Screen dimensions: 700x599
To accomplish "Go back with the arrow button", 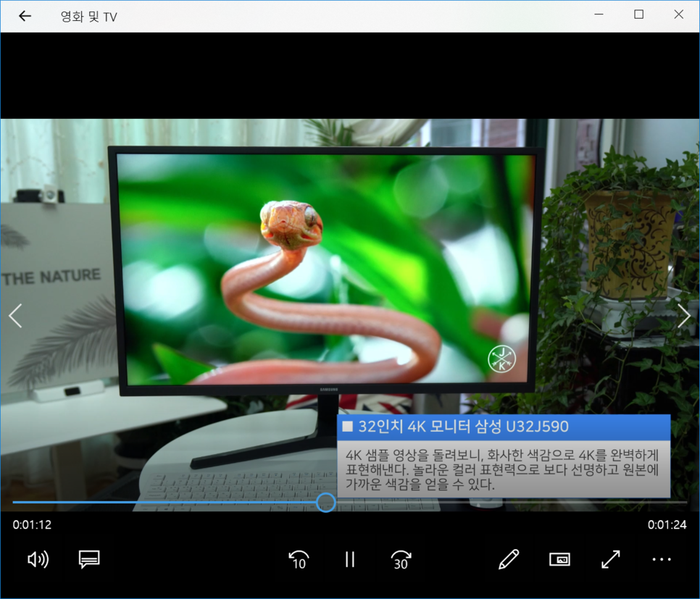I will [x=25, y=17].
